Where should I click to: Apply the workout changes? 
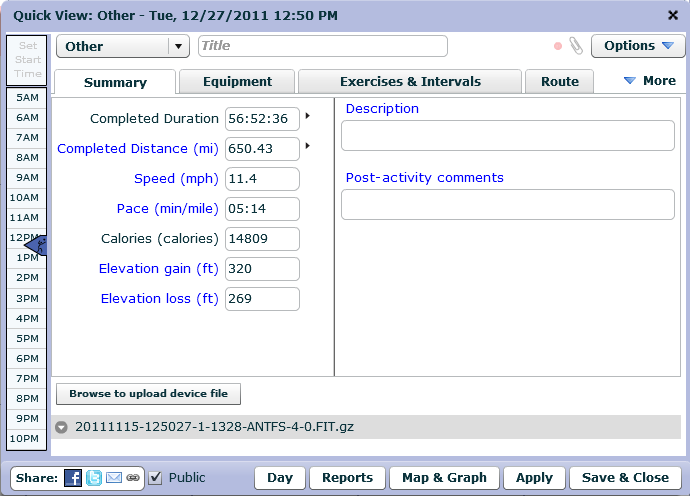click(x=534, y=478)
